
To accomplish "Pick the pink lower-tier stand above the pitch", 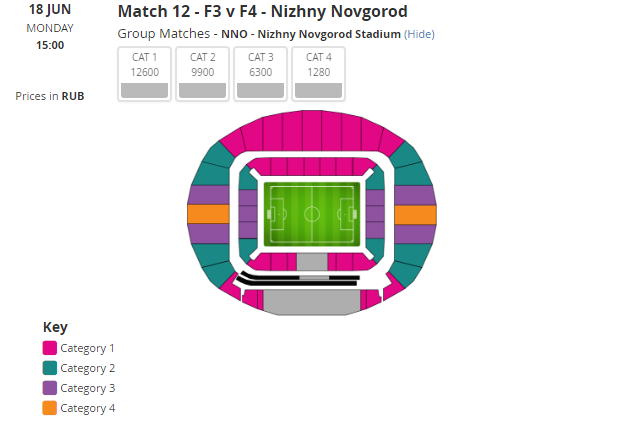I will tap(312, 167).
